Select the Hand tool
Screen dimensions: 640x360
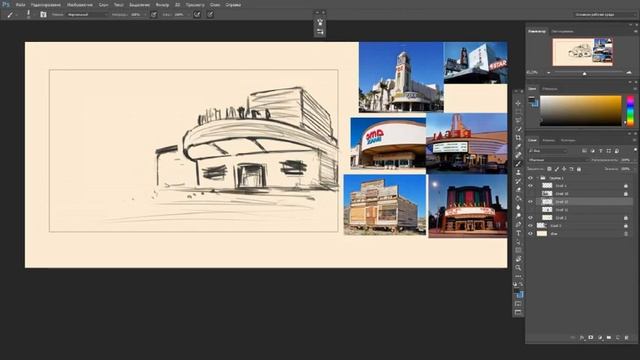pos(518,259)
